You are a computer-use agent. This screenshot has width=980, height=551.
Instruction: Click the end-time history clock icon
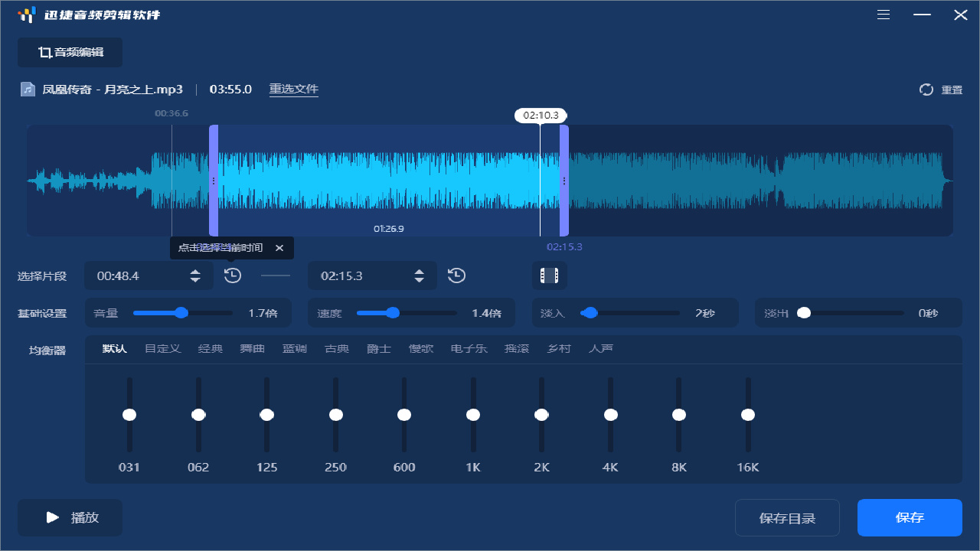(x=456, y=275)
